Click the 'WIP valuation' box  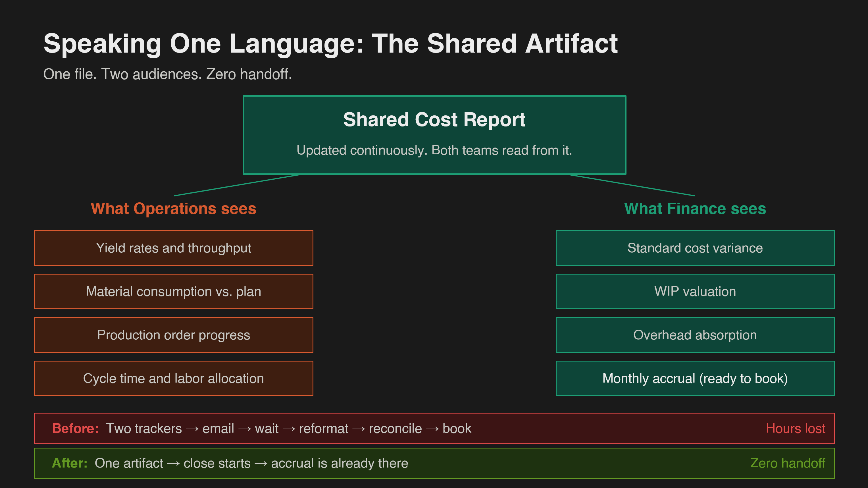pyautogui.click(x=695, y=292)
